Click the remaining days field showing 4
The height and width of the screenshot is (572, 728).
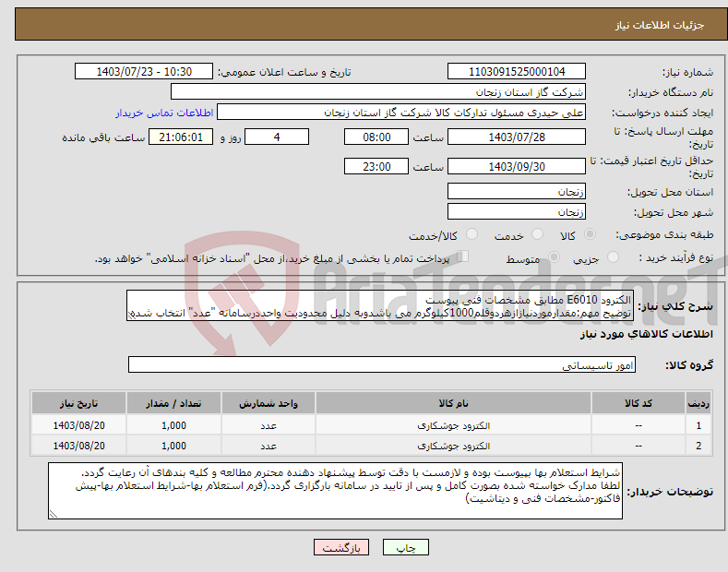[277, 137]
